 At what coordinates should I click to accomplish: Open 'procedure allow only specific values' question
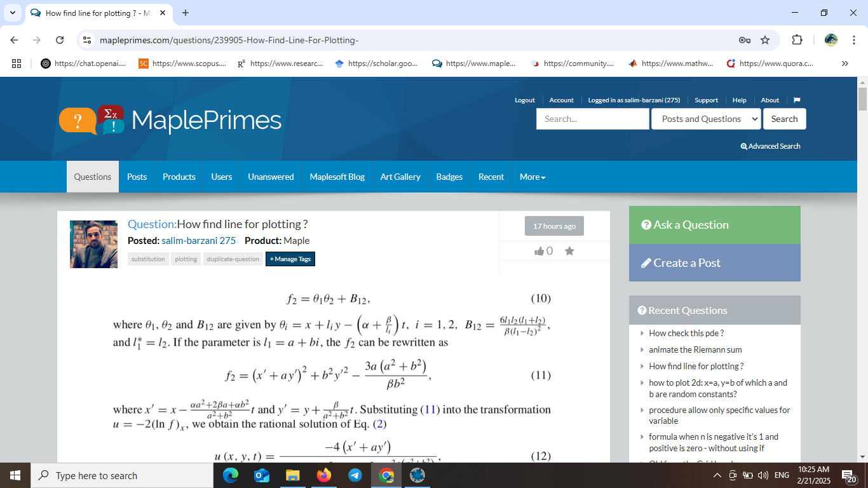tap(719, 416)
